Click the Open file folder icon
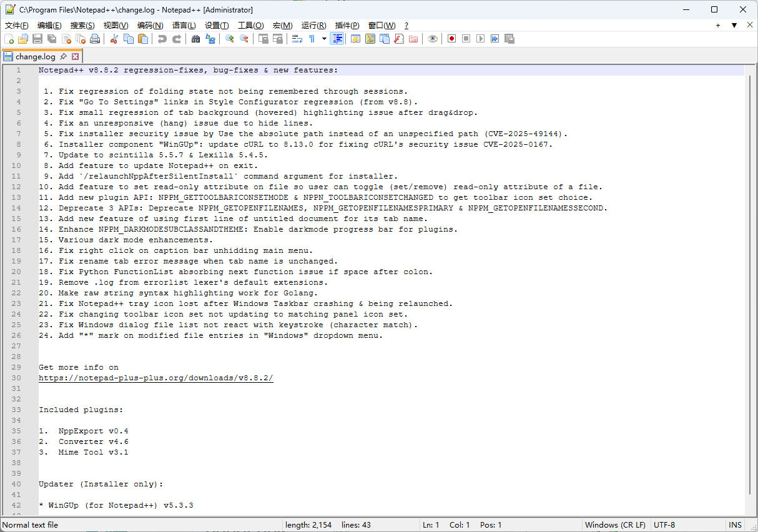Screen dimensions: 758x532 [x=23, y=39]
